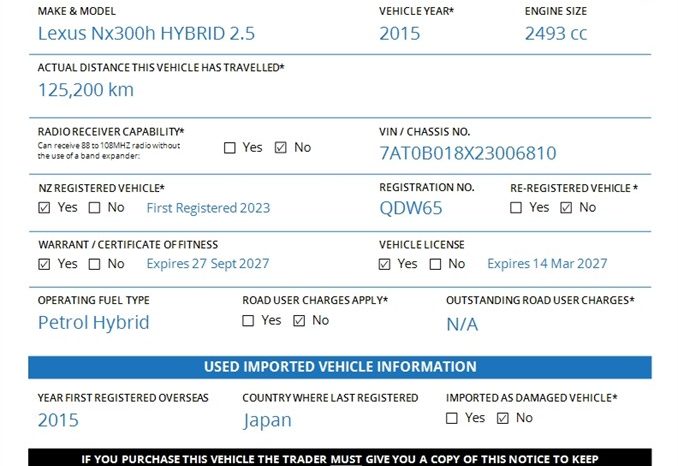Select the Lexus Nx300h HYBRID 2.5 text
The image size is (678, 466).
[x=146, y=33]
